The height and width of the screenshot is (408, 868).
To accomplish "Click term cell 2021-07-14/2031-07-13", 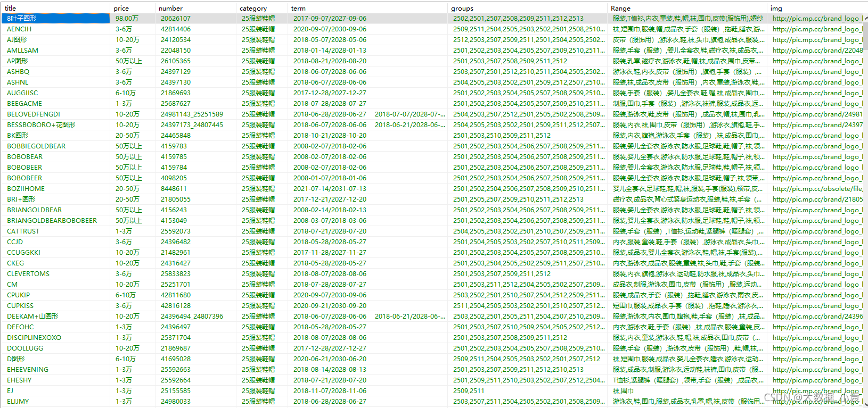I will (367, 189).
